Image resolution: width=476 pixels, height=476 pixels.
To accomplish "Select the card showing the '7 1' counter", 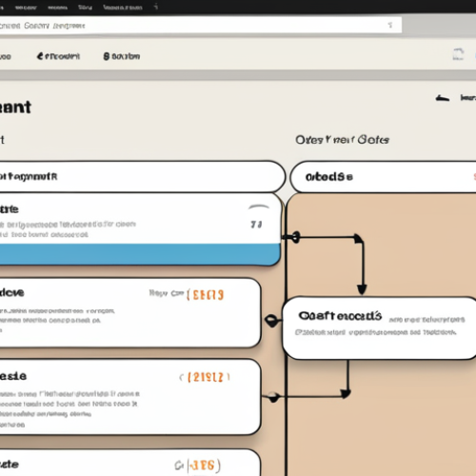I will point(140,229).
